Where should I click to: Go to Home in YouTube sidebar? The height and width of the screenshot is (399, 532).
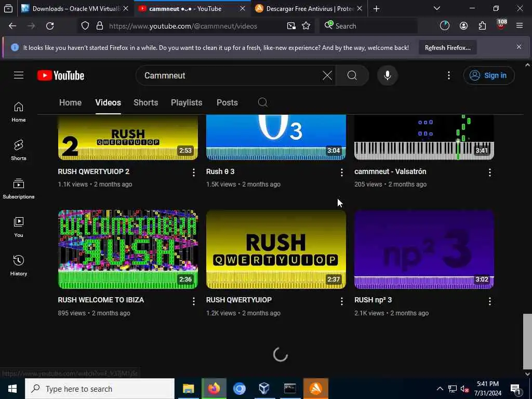click(19, 112)
